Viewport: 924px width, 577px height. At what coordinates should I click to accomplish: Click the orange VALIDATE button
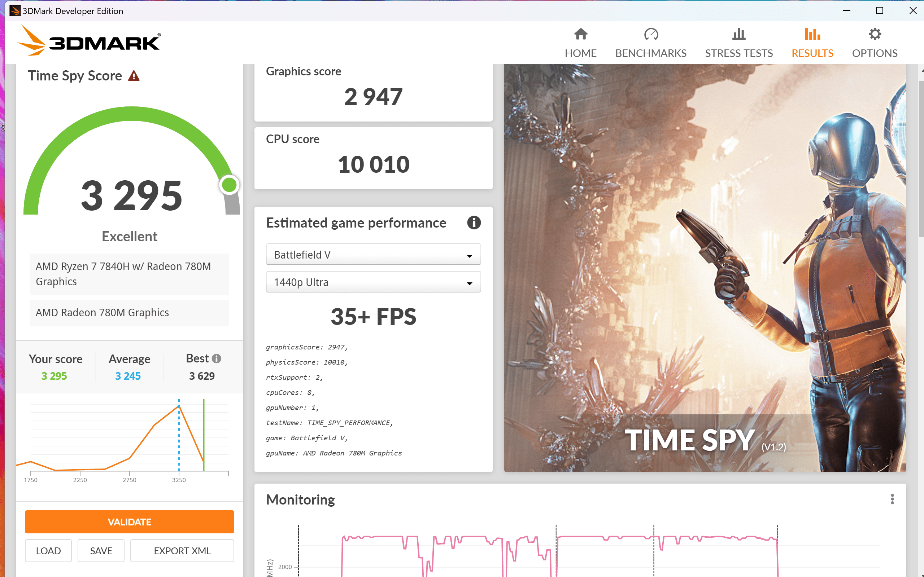point(130,522)
